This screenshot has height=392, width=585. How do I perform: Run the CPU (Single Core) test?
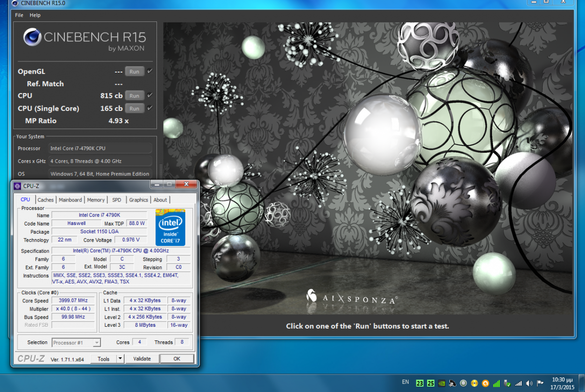135,109
